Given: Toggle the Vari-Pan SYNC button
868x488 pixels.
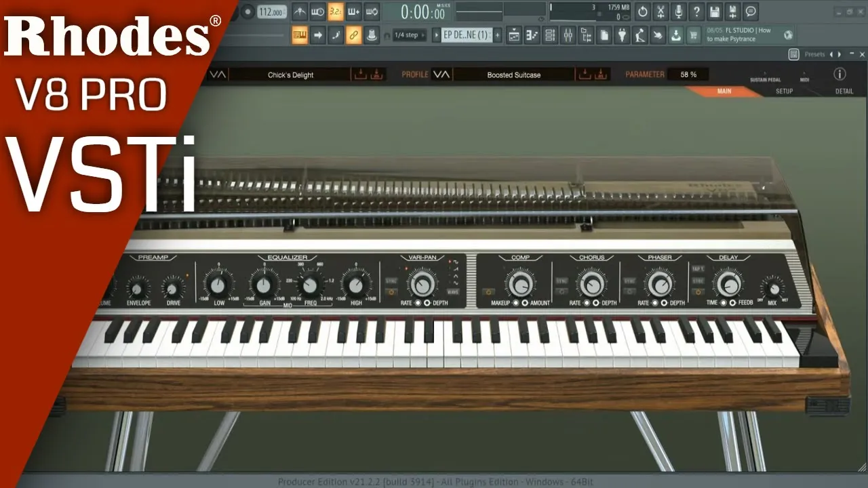Looking at the screenshot, I should [391, 281].
